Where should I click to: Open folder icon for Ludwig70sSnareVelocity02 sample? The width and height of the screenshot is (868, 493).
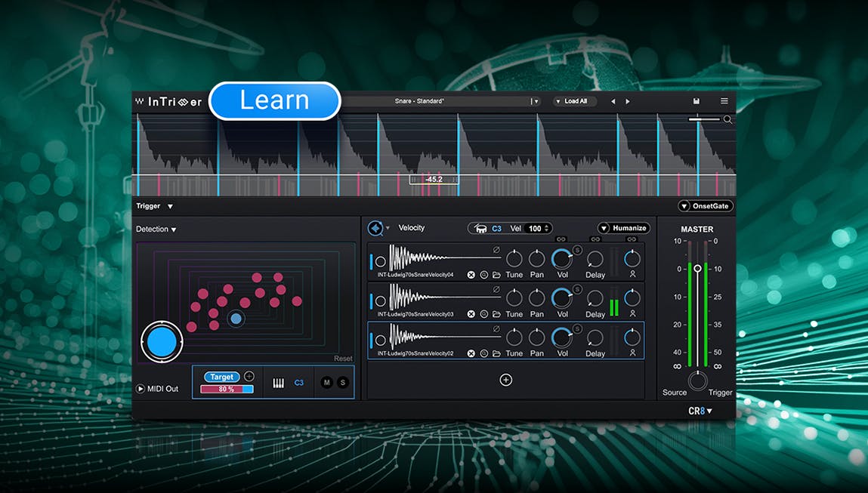coord(496,353)
